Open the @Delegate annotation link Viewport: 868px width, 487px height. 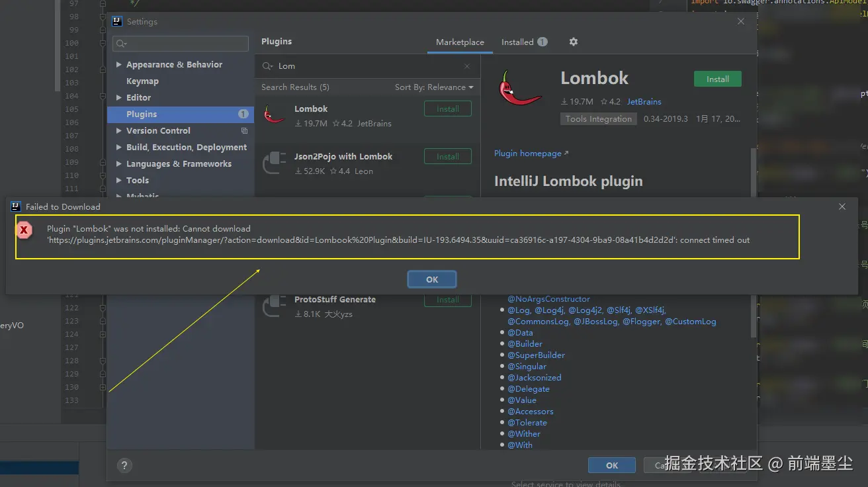pyautogui.click(x=528, y=389)
